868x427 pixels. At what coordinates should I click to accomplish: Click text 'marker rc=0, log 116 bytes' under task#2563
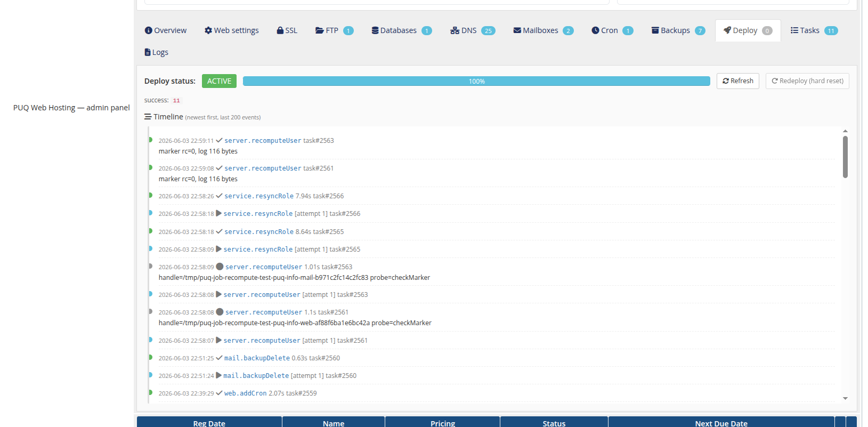[198, 151]
